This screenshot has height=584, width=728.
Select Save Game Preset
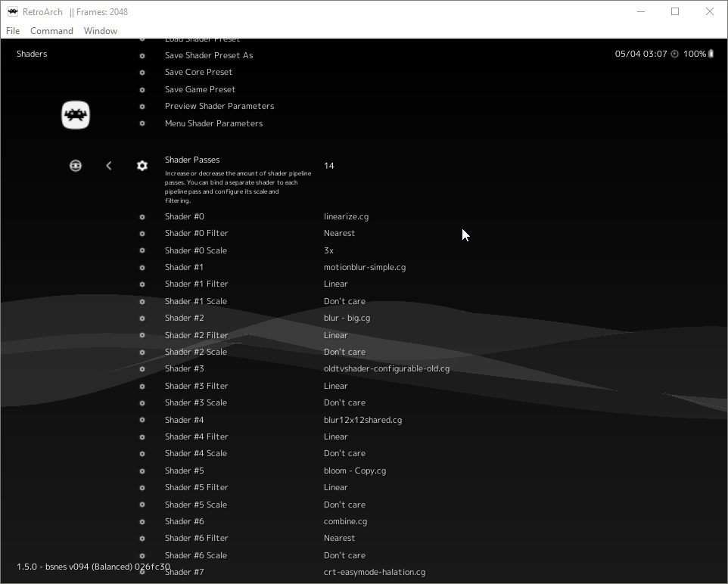pos(200,89)
